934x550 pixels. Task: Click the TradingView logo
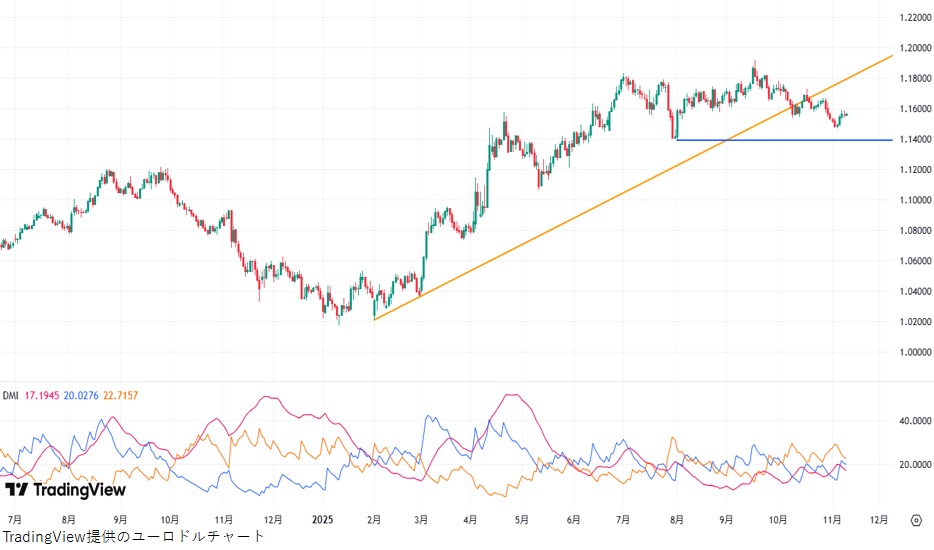point(65,490)
